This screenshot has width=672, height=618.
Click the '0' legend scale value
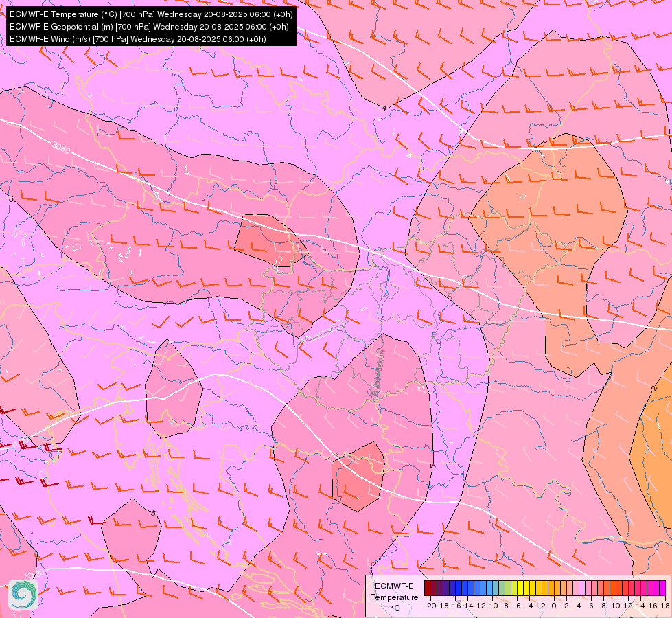pyautogui.click(x=554, y=606)
